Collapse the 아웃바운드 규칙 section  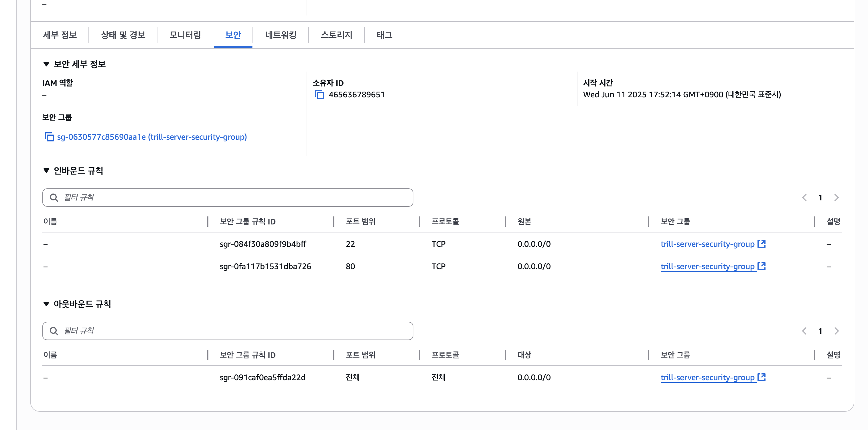[46, 304]
